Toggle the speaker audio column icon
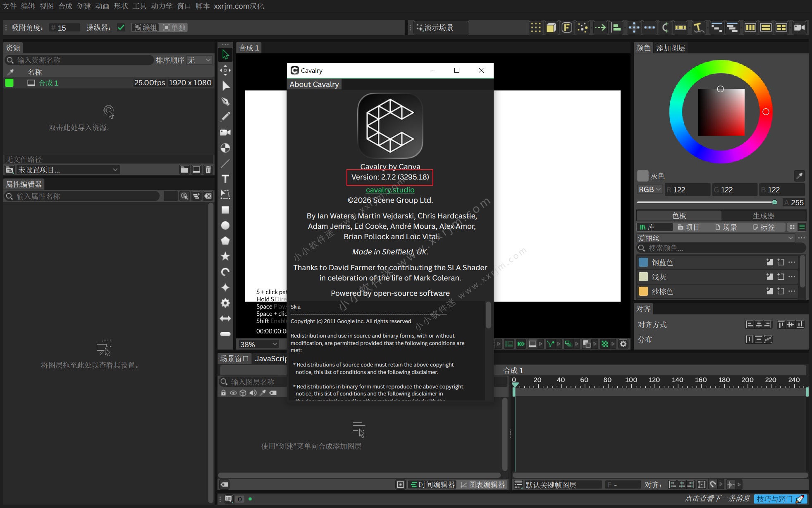The height and width of the screenshot is (508, 812). [253, 393]
